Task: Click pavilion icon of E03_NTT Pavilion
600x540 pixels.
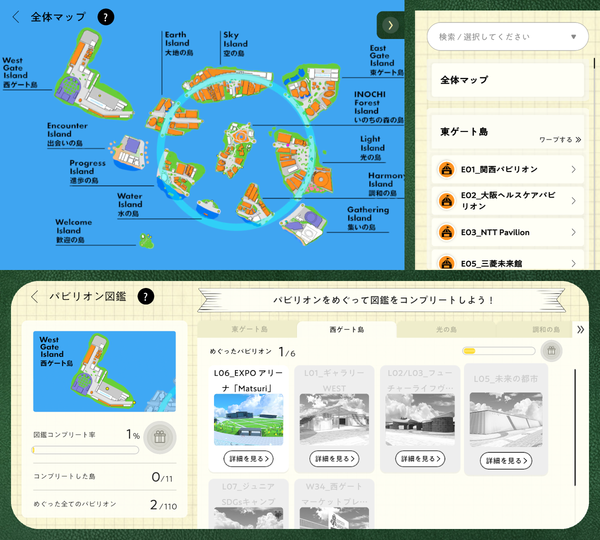Action: [446, 232]
